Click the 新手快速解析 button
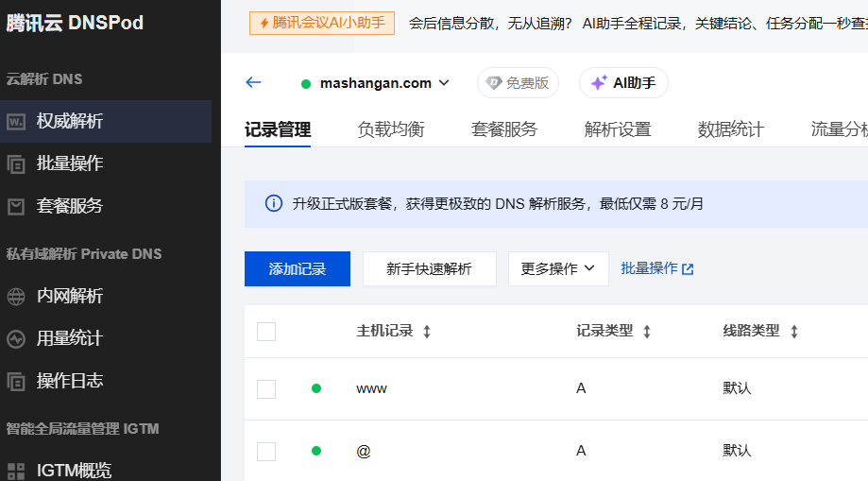Image resolution: width=868 pixels, height=481 pixels. tap(429, 268)
